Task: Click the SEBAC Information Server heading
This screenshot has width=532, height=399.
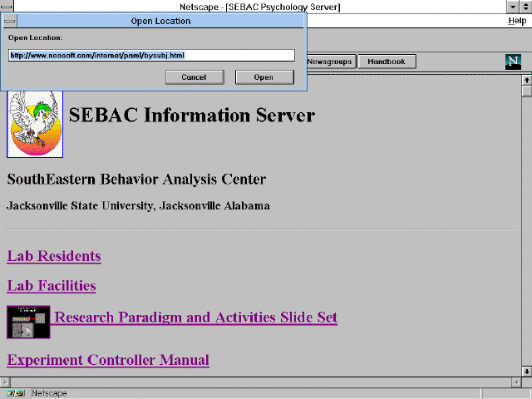Action: (x=192, y=115)
